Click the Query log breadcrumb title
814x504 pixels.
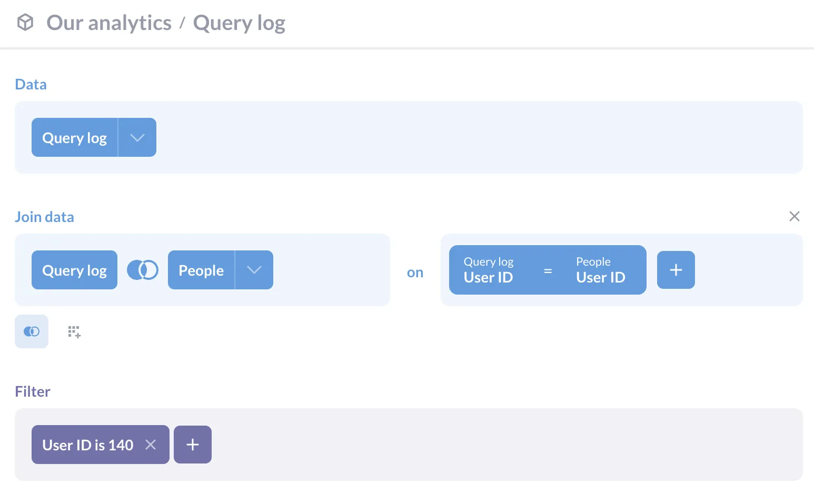[x=239, y=23]
